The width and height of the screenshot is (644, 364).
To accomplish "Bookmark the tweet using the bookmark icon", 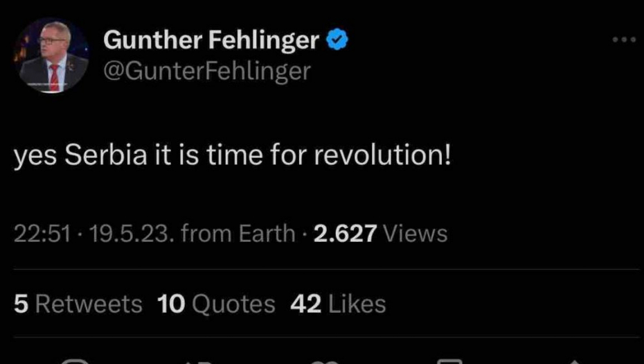I will (449, 361).
